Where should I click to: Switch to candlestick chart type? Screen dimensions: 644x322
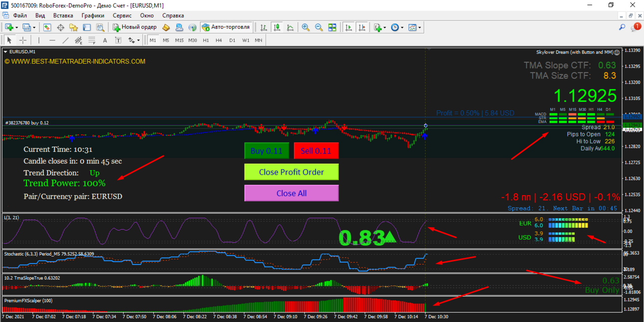276,27
